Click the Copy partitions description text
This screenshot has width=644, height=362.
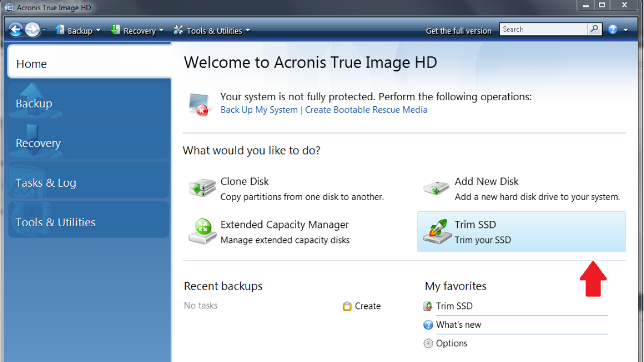click(x=302, y=197)
